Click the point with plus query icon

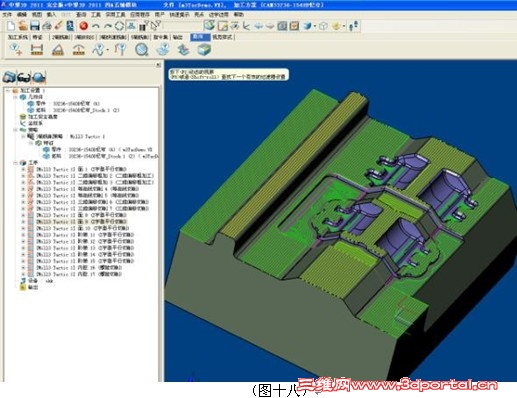(16, 49)
